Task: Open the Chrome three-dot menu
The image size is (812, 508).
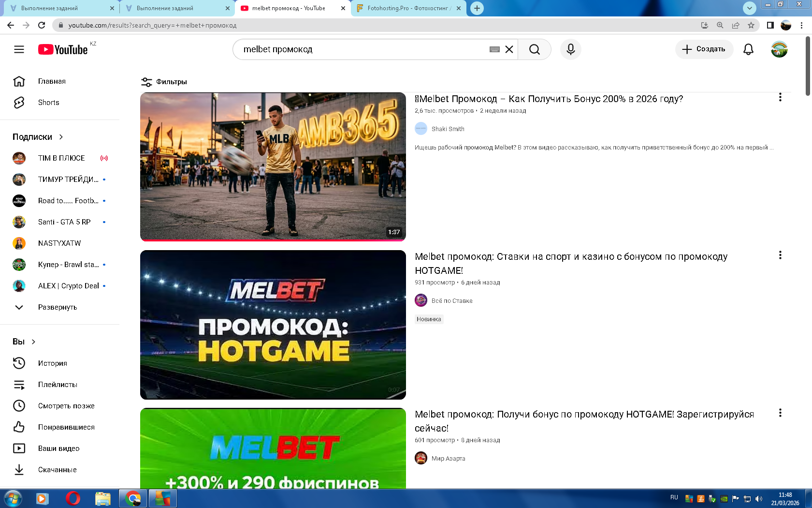Action: [801, 25]
